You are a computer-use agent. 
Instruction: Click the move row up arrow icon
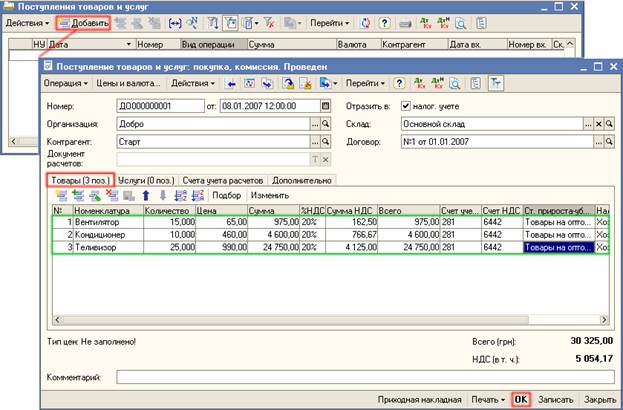point(145,195)
